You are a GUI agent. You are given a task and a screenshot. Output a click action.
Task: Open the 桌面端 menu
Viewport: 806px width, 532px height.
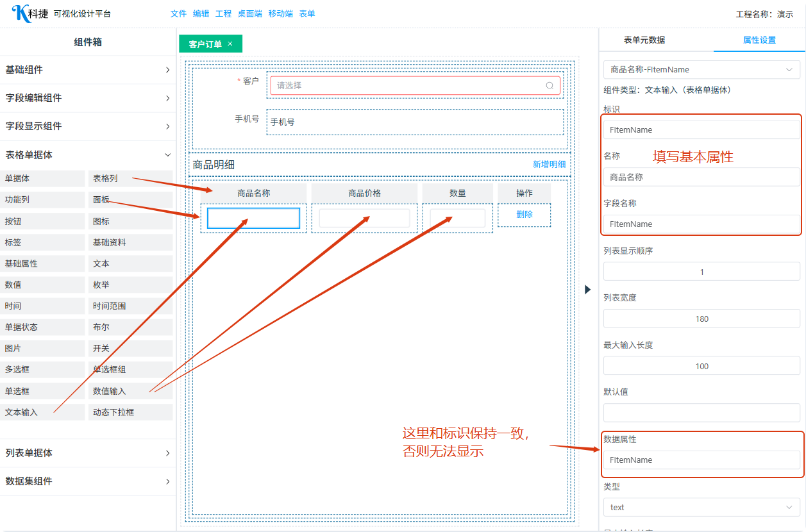click(249, 13)
